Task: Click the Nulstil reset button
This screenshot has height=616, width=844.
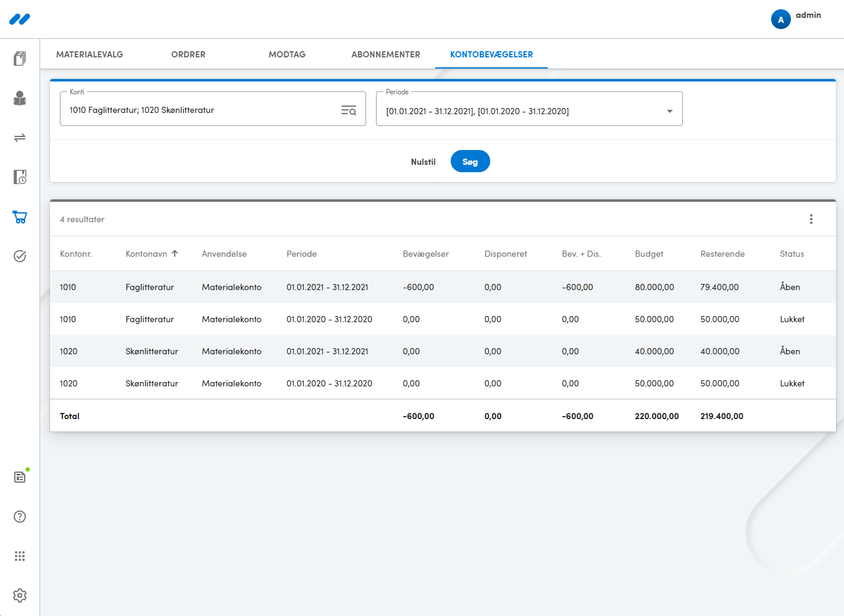Action: click(424, 162)
